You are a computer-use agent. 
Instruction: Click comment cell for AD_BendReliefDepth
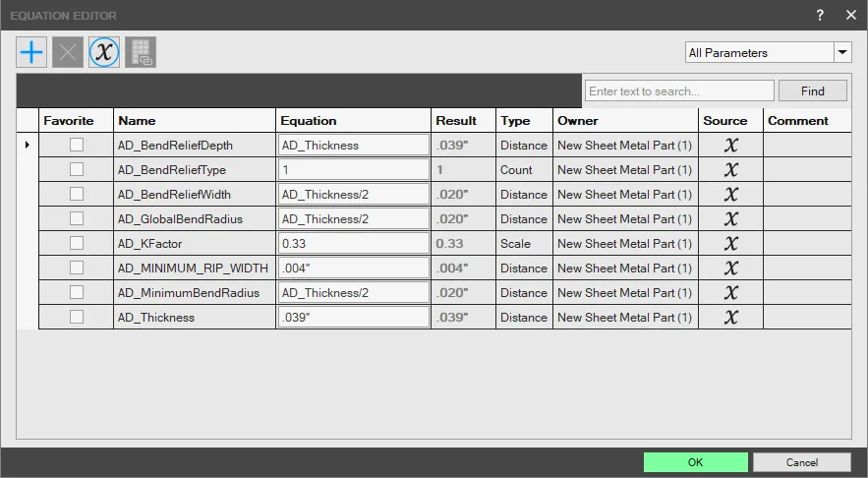pyautogui.click(x=807, y=146)
